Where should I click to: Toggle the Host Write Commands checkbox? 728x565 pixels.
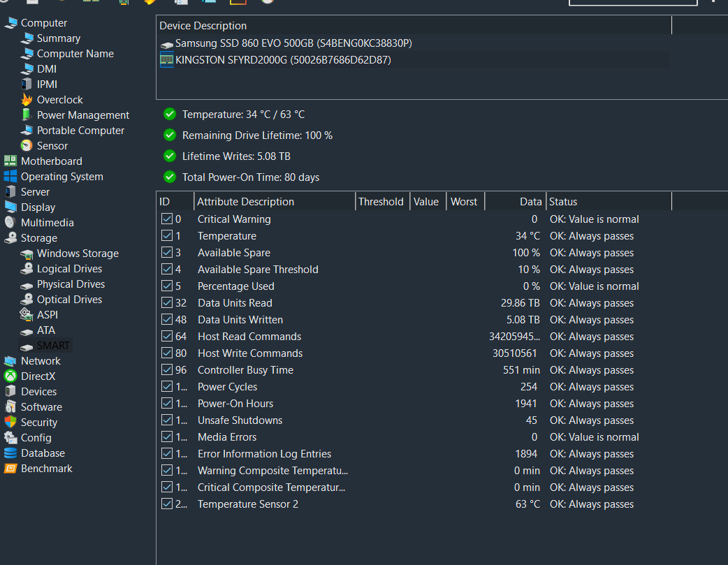(167, 353)
